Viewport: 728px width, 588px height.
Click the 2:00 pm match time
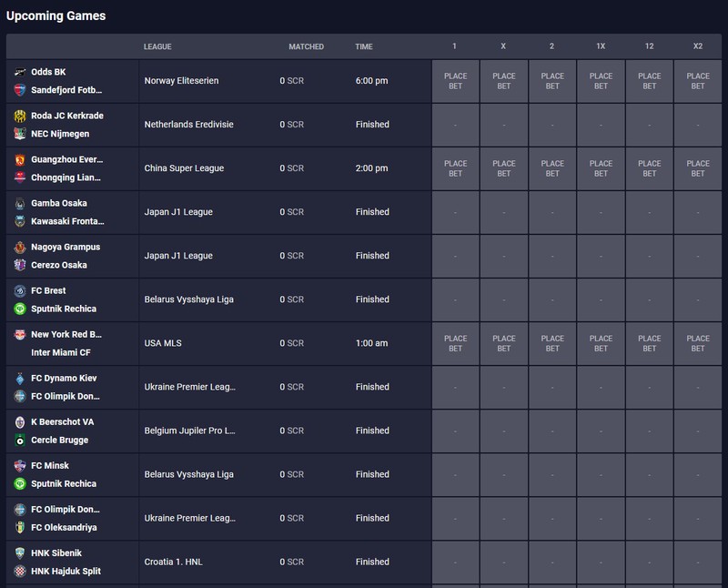[x=371, y=168]
